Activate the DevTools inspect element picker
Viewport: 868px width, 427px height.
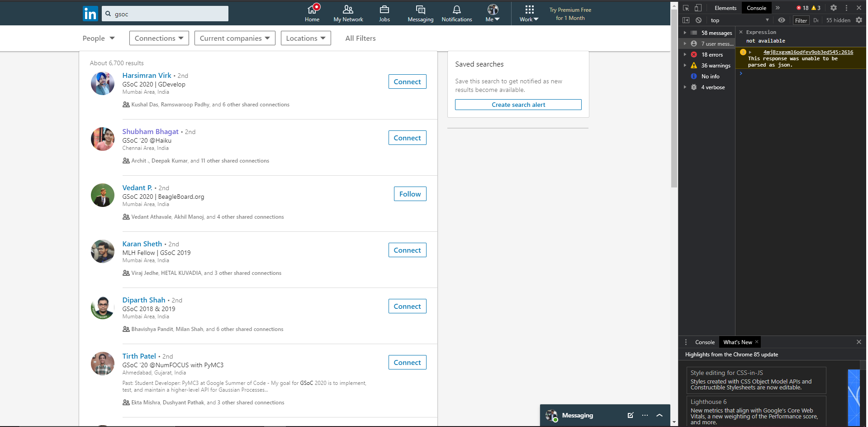(686, 8)
